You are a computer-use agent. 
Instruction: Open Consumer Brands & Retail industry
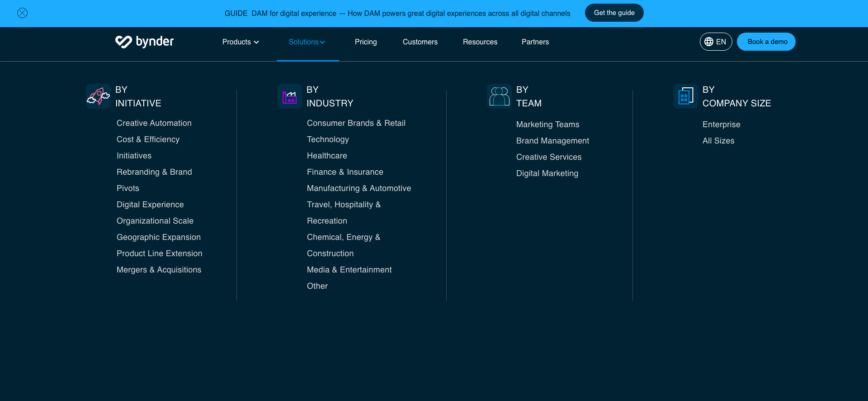[x=356, y=123]
